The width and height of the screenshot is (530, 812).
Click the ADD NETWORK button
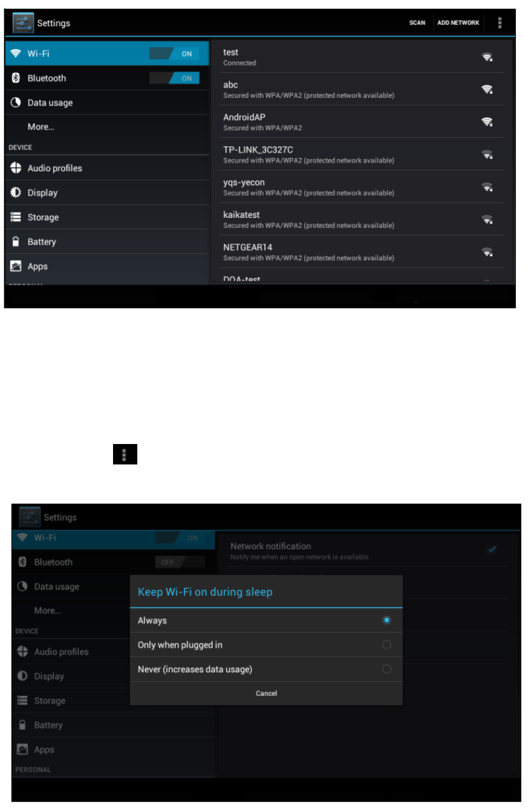tap(458, 23)
